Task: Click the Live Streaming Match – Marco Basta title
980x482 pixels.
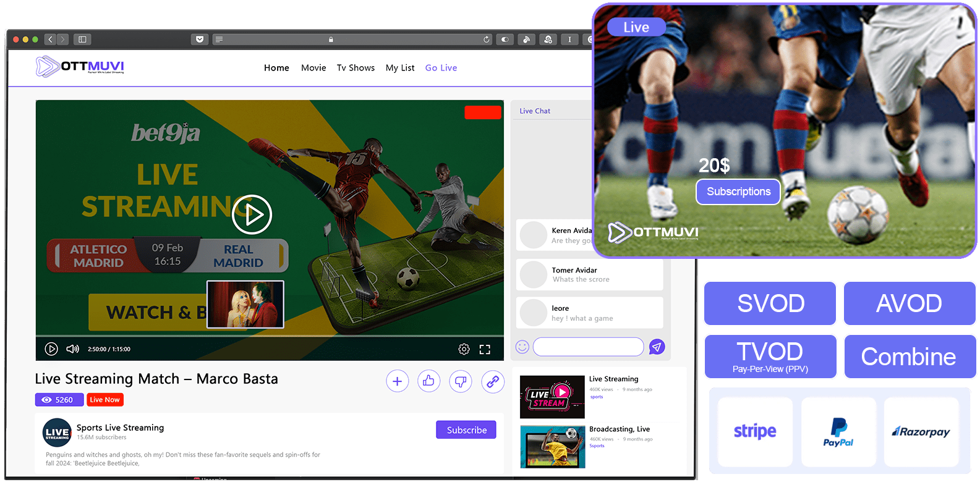Action: pyautogui.click(x=156, y=379)
